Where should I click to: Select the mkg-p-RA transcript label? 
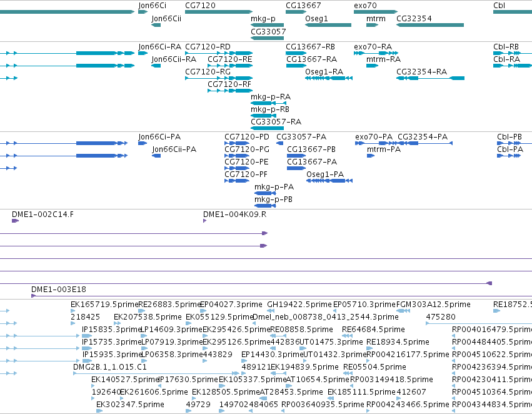pos(271,97)
